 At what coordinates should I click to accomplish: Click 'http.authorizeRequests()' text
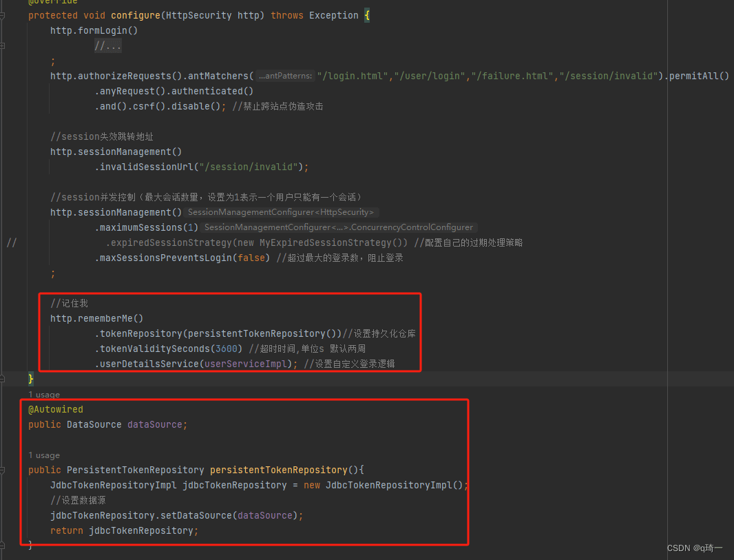click(x=116, y=76)
